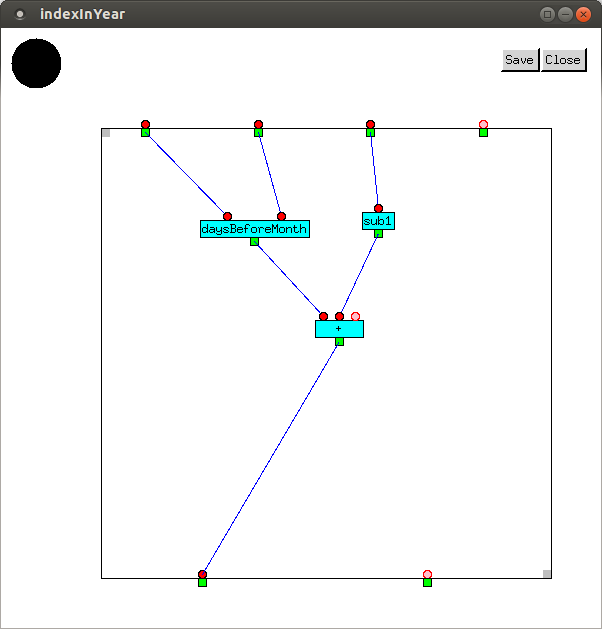The image size is (602, 629).
Task: Click the third top frame input port
Action: point(370,125)
